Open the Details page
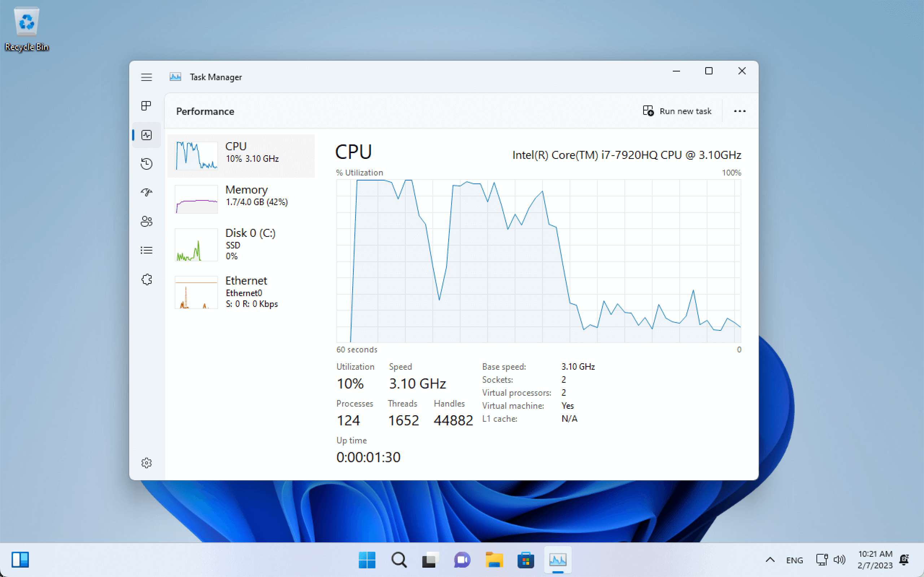This screenshot has width=924, height=577. [x=147, y=250]
